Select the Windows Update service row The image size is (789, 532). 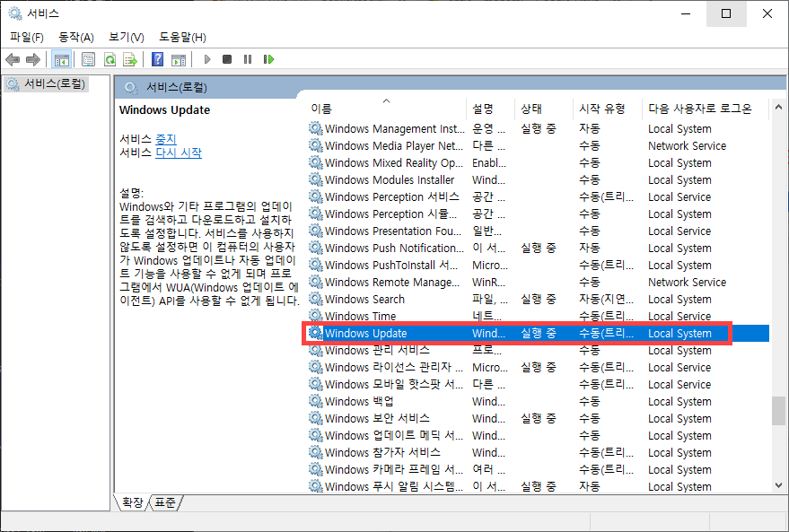coord(538,334)
